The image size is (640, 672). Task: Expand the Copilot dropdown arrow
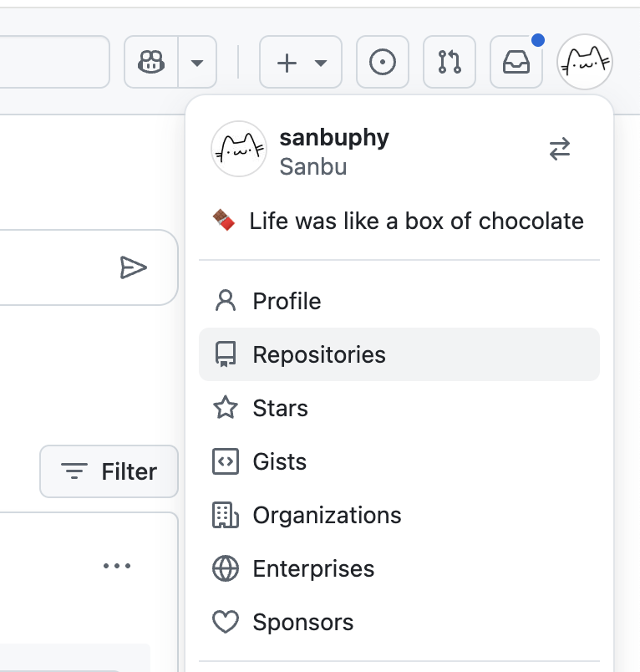197,62
